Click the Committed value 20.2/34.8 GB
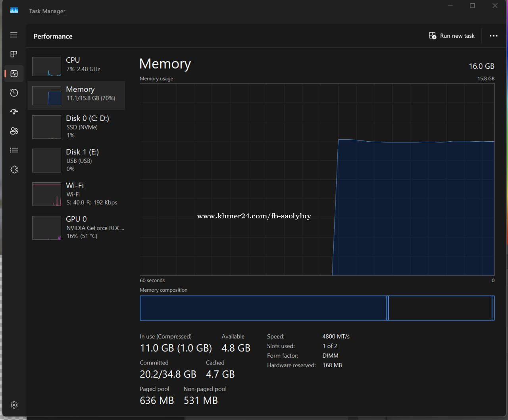Viewport: 508px width, 420px height. (x=168, y=374)
